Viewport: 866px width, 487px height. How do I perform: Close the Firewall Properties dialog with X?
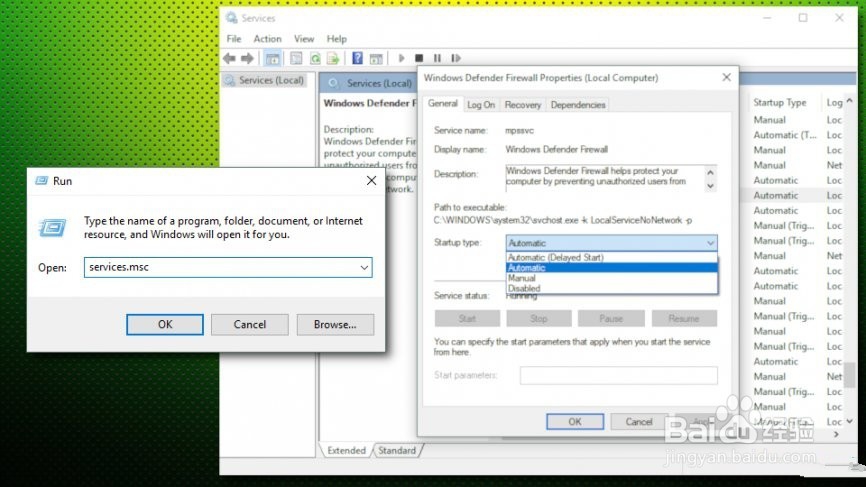click(x=726, y=77)
